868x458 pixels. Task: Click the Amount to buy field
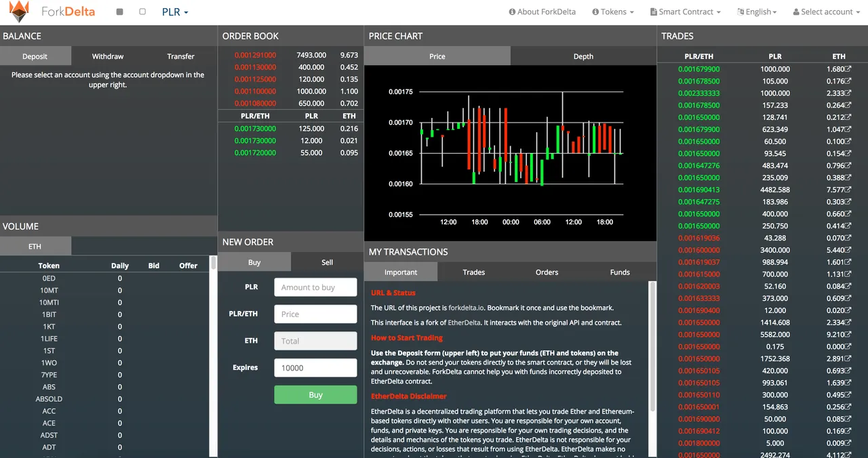pos(315,287)
